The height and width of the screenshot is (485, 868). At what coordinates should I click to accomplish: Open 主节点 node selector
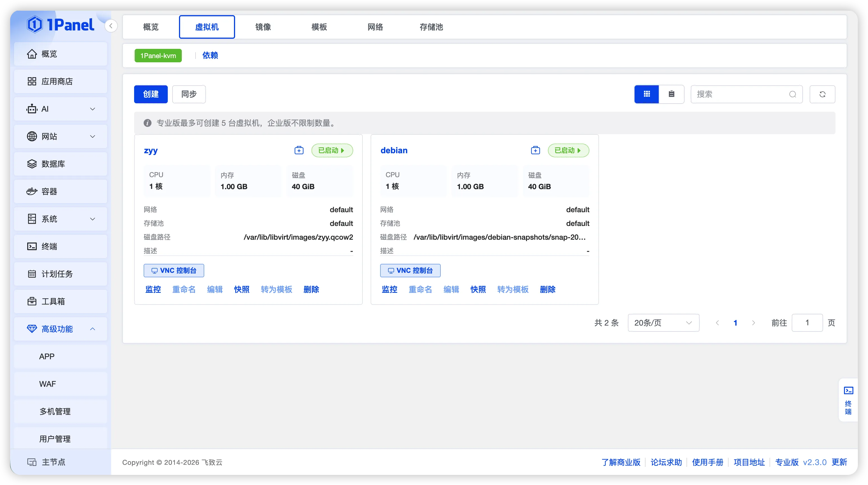pos(61,462)
